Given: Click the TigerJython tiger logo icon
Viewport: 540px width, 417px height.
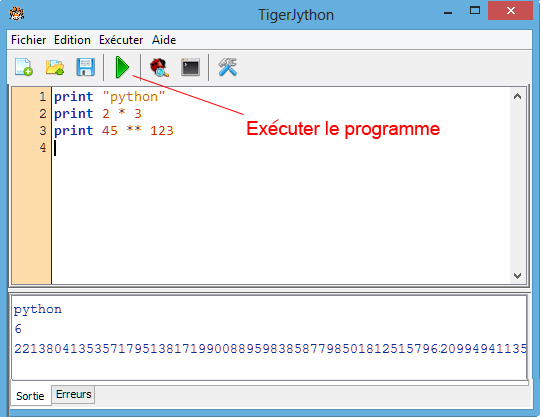Looking at the screenshot, I should (17, 14).
